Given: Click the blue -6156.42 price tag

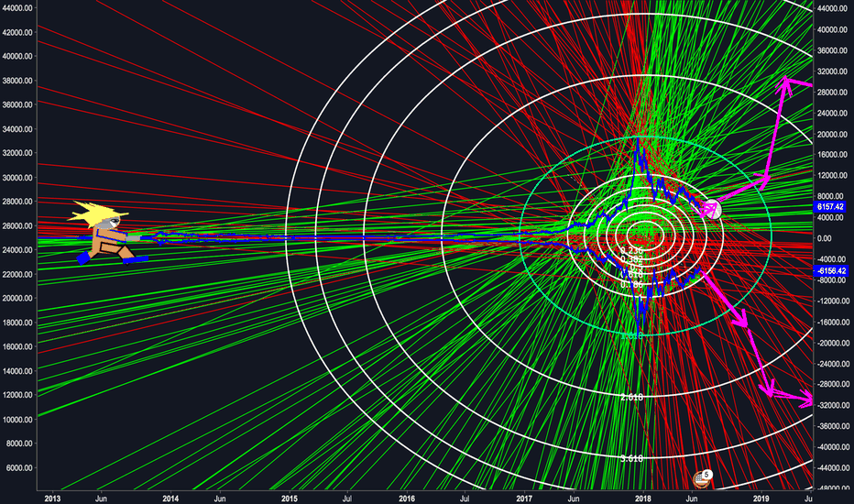Looking at the screenshot, I should pyautogui.click(x=831, y=271).
